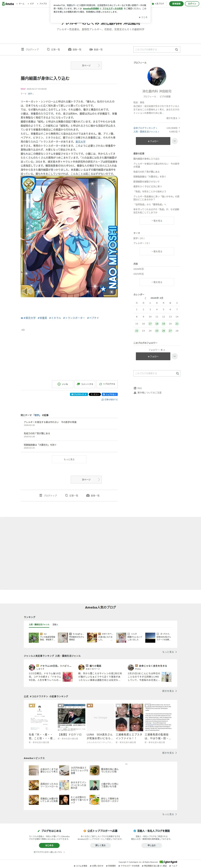
Task: Click the CyberAgent footer logo
Action: click(x=168, y=862)
